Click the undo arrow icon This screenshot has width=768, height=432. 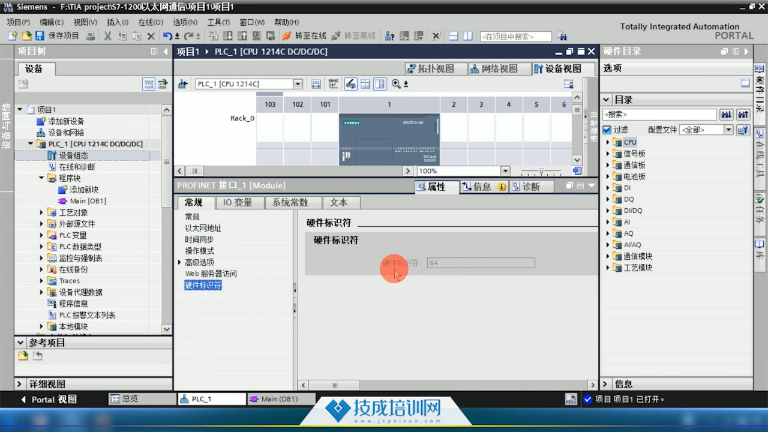[168, 36]
